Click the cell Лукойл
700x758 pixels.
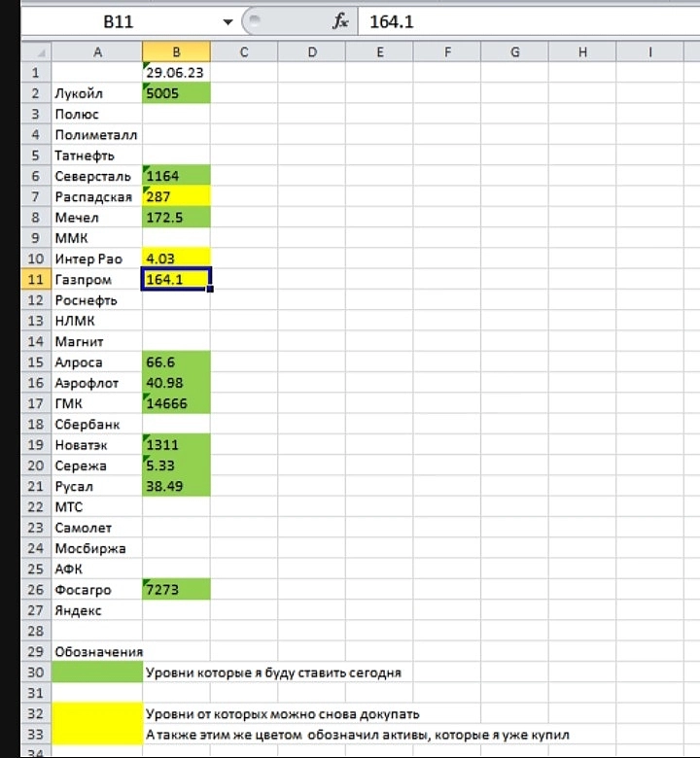tap(97, 93)
